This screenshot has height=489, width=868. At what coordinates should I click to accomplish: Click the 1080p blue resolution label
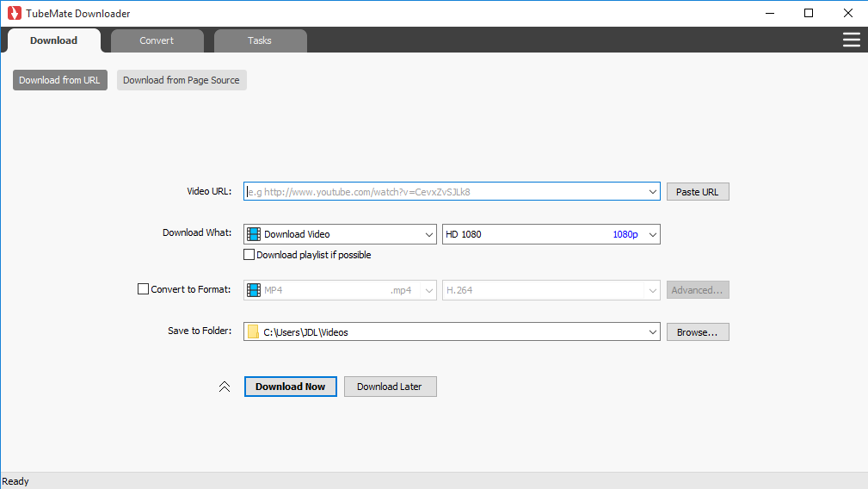[x=625, y=234]
